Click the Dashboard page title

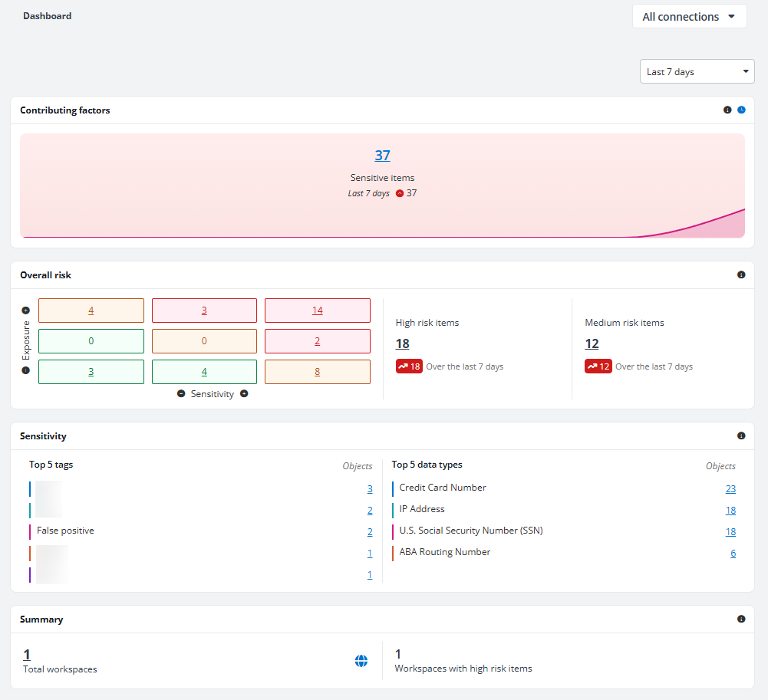pos(47,16)
